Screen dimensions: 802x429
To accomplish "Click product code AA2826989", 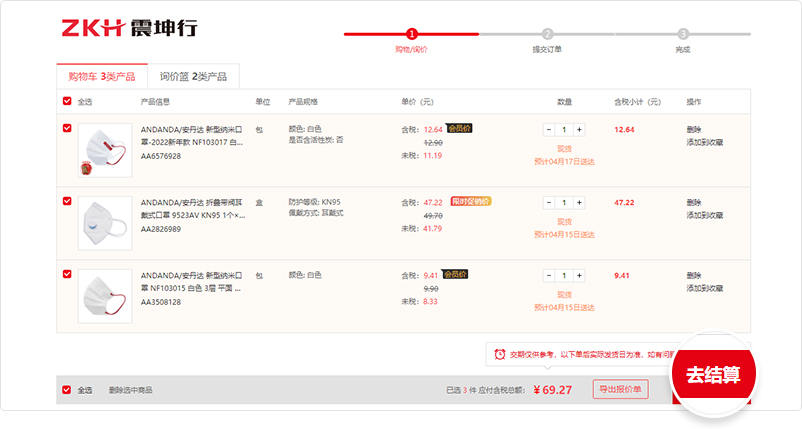I will 161,230.
